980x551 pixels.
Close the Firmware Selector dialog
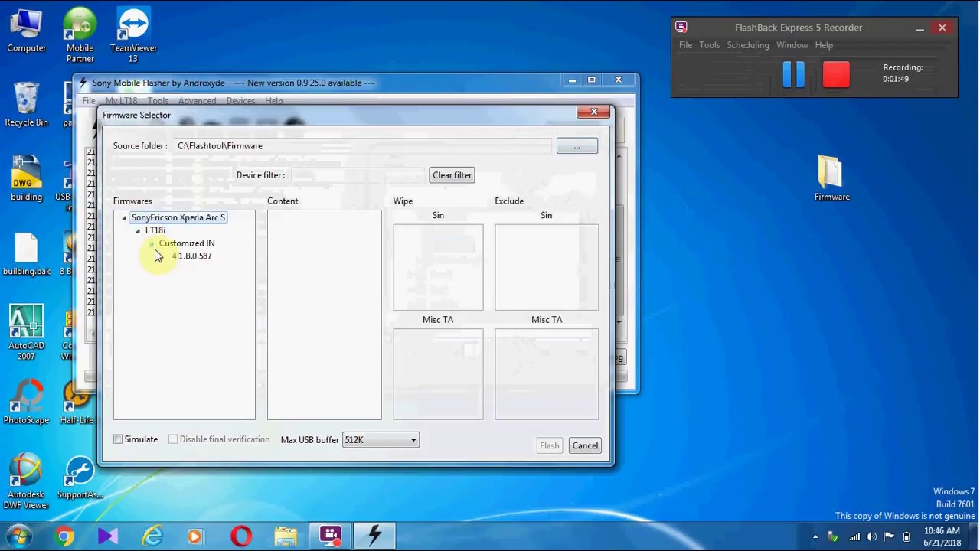pyautogui.click(x=593, y=112)
